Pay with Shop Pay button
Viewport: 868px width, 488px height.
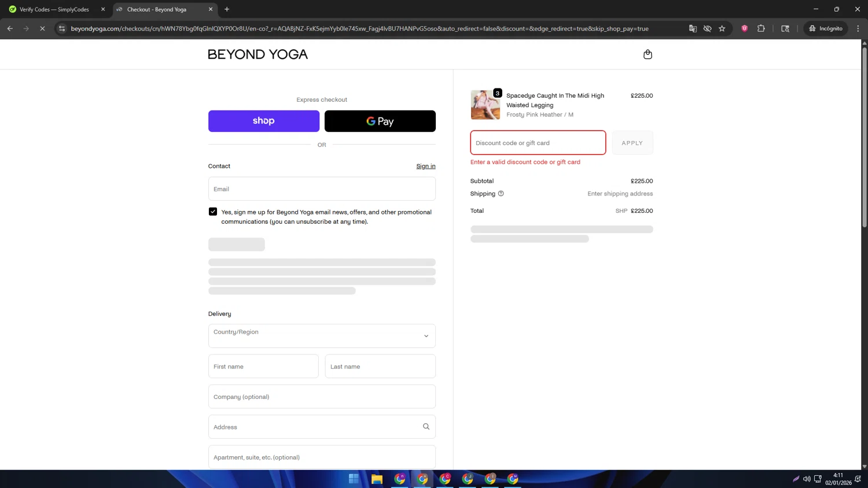tap(264, 121)
